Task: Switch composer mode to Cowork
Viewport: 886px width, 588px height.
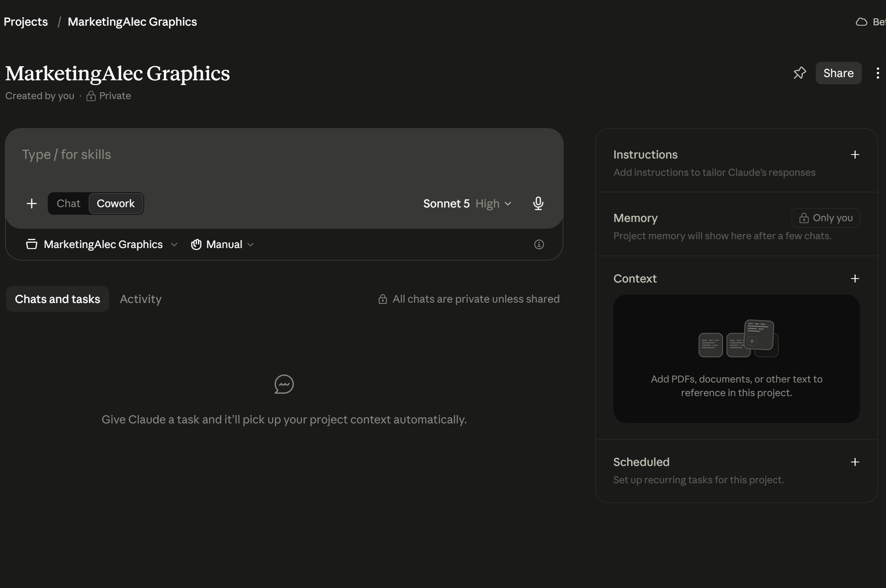Action: coord(116,203)
